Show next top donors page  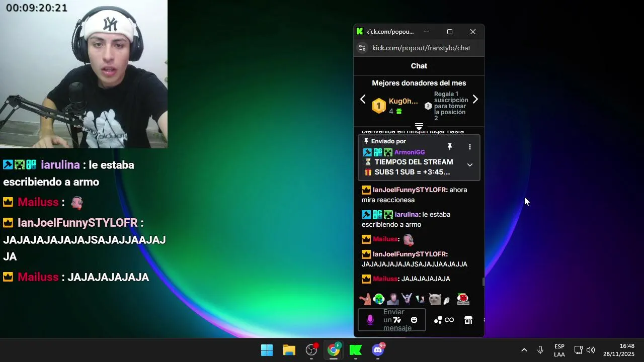475,99
